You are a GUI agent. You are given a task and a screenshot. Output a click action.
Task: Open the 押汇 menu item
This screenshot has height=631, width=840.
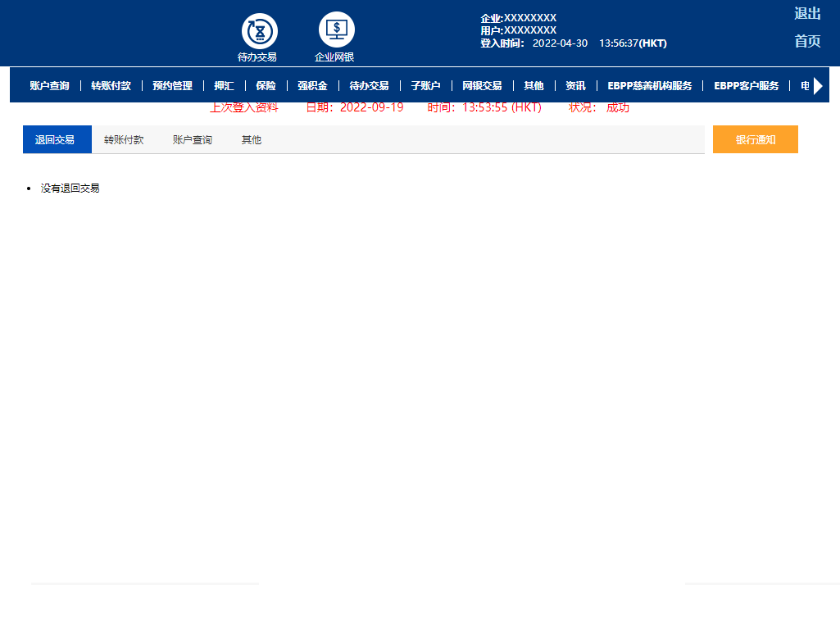click(224, 85)
